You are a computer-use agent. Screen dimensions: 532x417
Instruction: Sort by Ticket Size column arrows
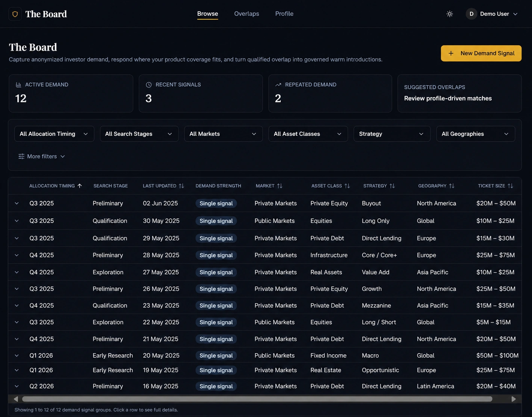[x=510, y=186]
